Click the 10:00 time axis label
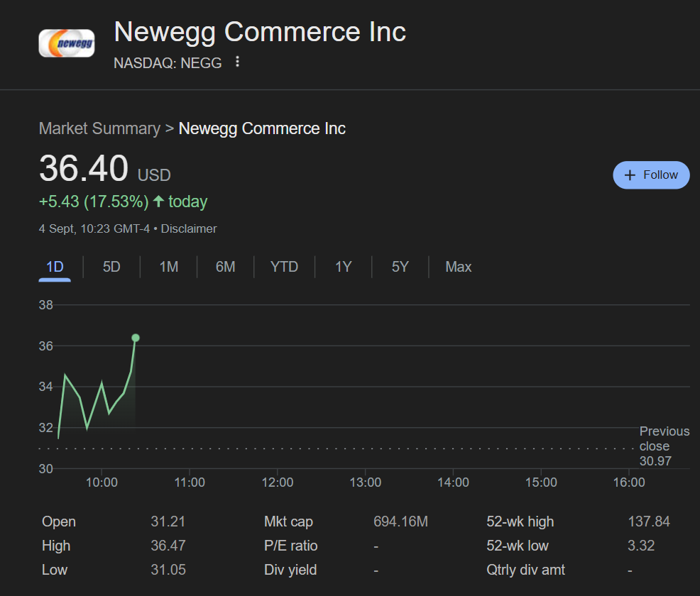The width and height of the screenshot is (700, 596). pyautogui.click(x=102, y=482)
